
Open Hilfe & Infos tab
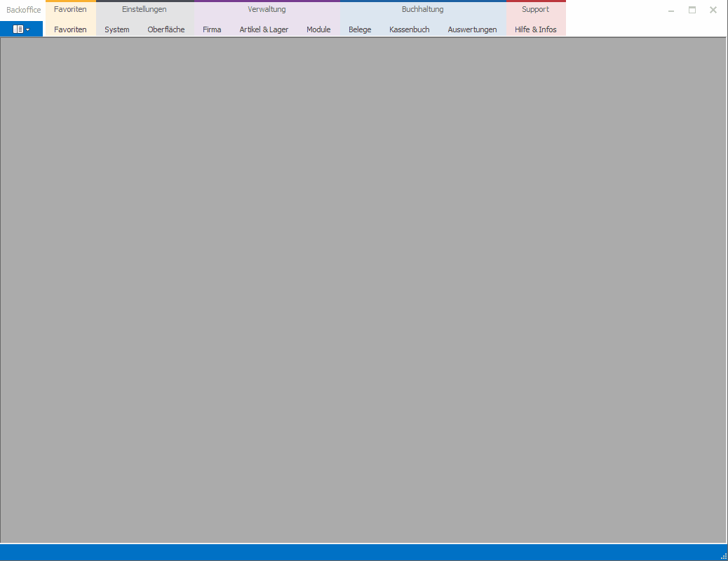pyautogui.click(x=535, y=29)
